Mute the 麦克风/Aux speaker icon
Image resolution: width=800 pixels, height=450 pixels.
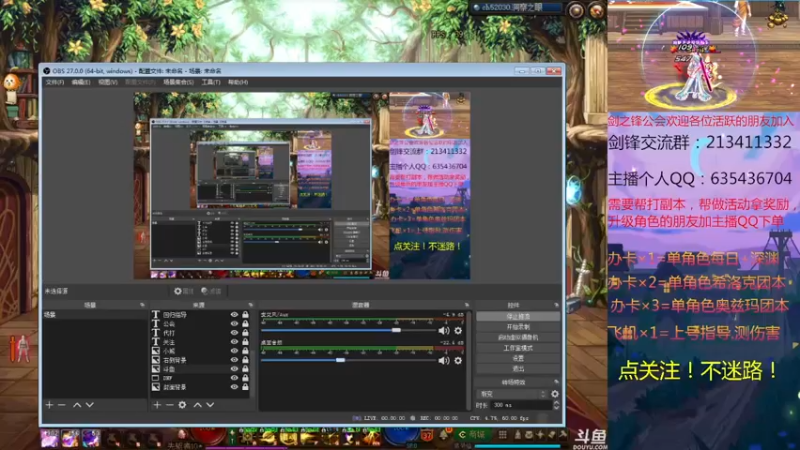pyautogui.click(x=443, y=331)
